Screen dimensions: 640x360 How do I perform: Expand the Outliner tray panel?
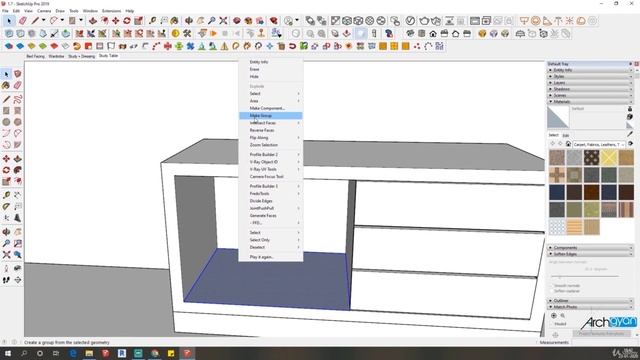coord(590,300)
